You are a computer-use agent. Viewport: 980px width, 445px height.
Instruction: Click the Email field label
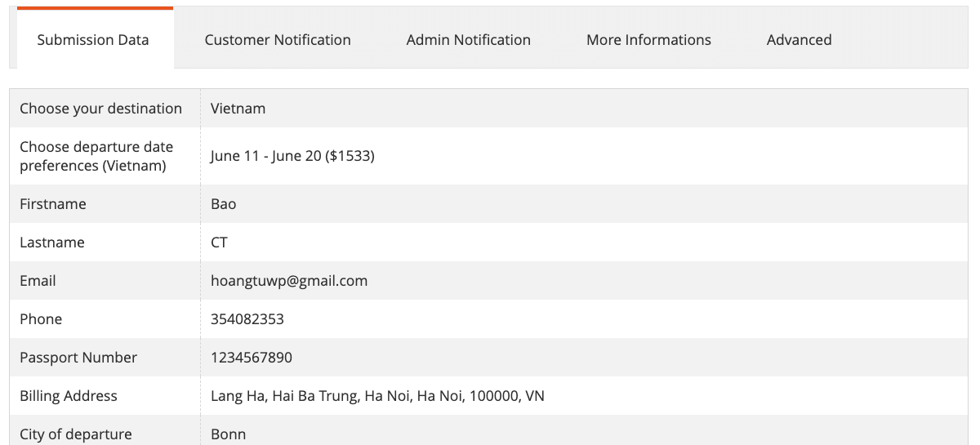(x=38, y=281)
